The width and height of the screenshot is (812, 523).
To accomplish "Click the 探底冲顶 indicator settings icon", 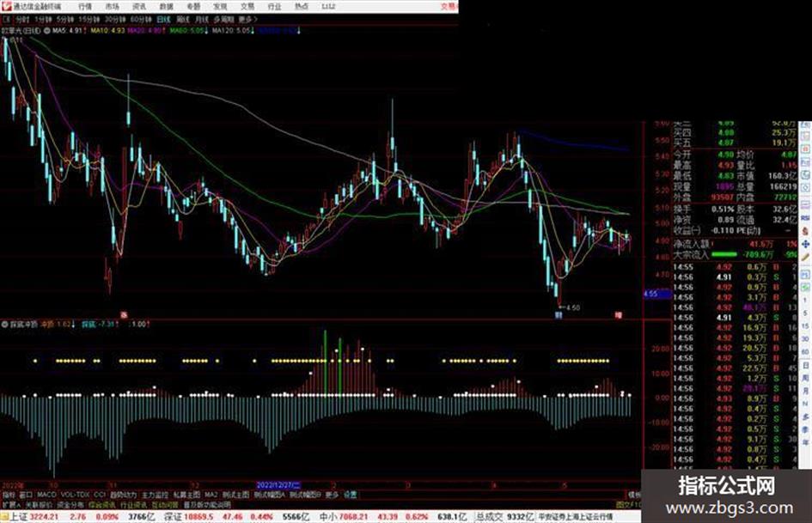I will pos(5,325).
